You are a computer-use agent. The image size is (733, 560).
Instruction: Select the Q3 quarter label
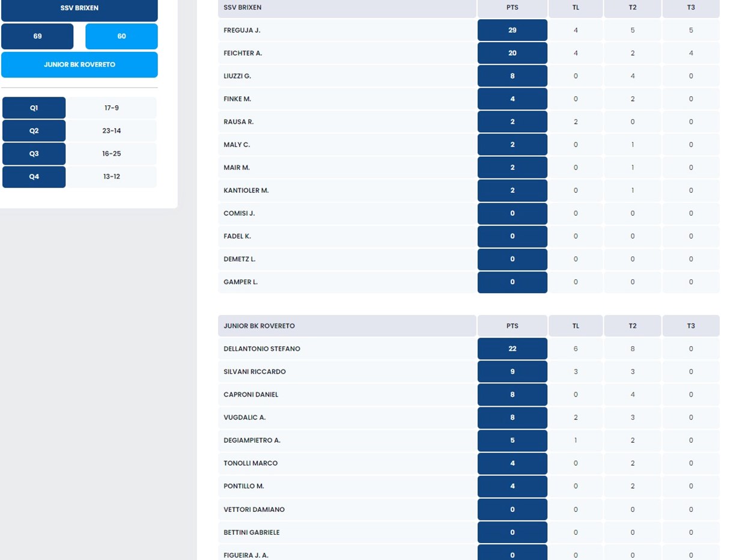34,154
